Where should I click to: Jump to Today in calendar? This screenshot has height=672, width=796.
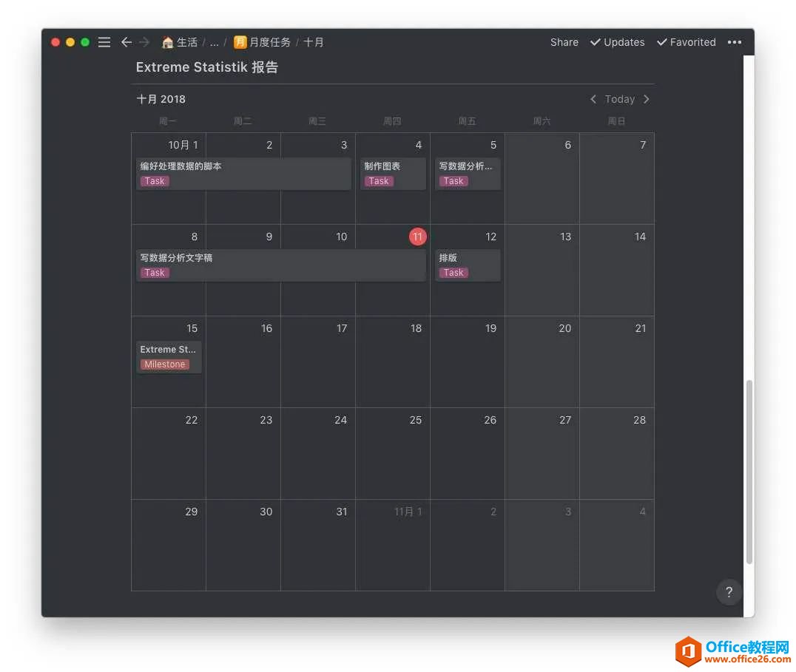pos(619,99)
